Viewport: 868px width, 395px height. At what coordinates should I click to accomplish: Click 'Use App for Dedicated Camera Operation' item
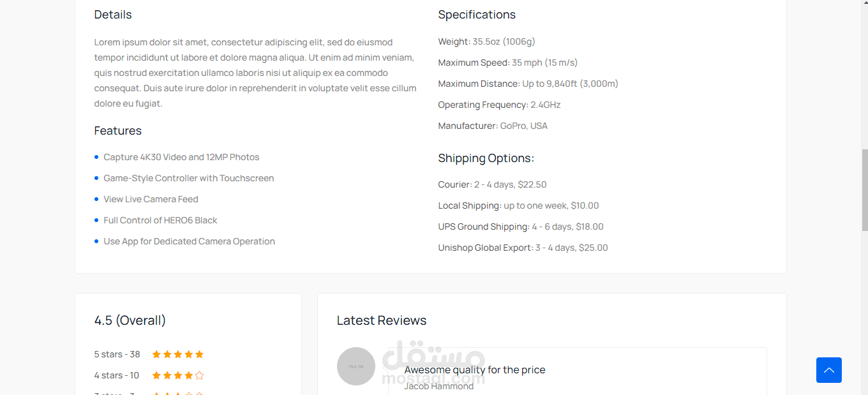189,241
